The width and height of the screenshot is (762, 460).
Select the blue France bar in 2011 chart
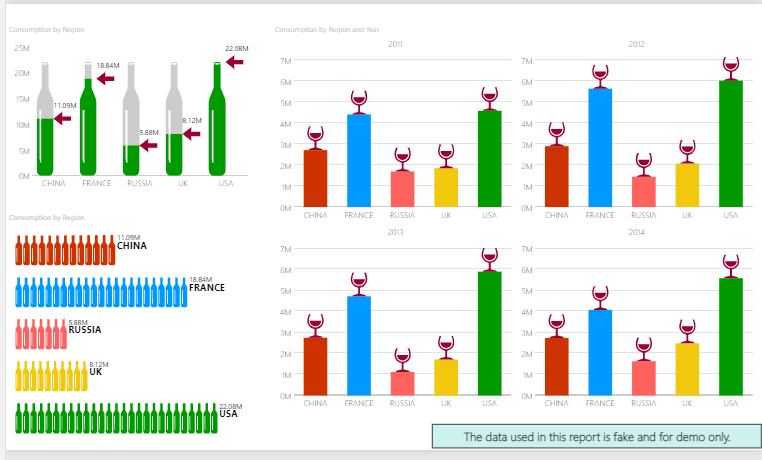coord(359,161)
